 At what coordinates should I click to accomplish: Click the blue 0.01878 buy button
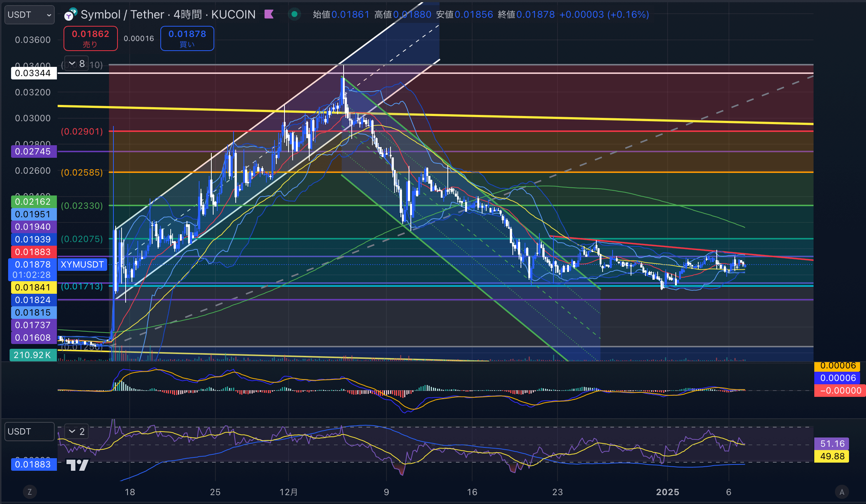pyautogui.click(x=187, y=38)
